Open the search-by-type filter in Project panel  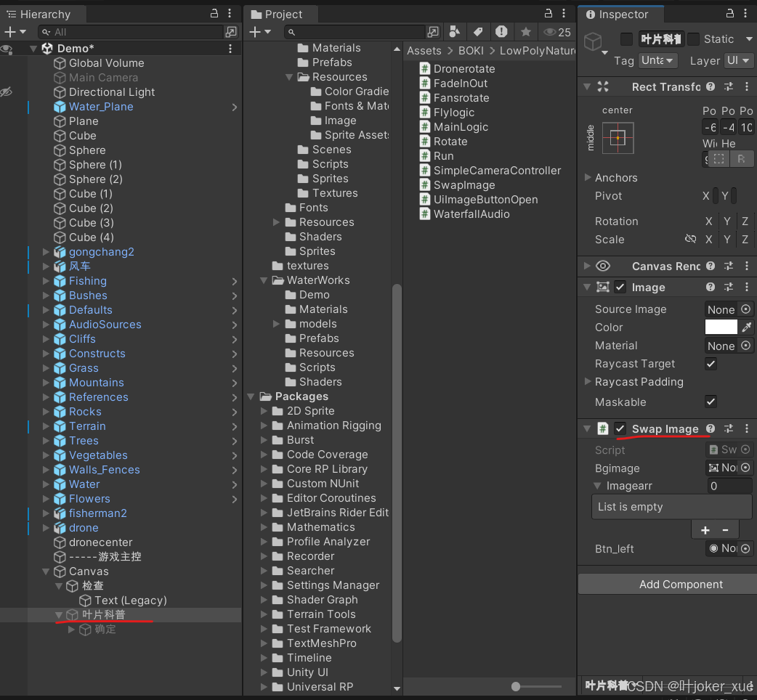pyautogui.click(x=454, y=32)
